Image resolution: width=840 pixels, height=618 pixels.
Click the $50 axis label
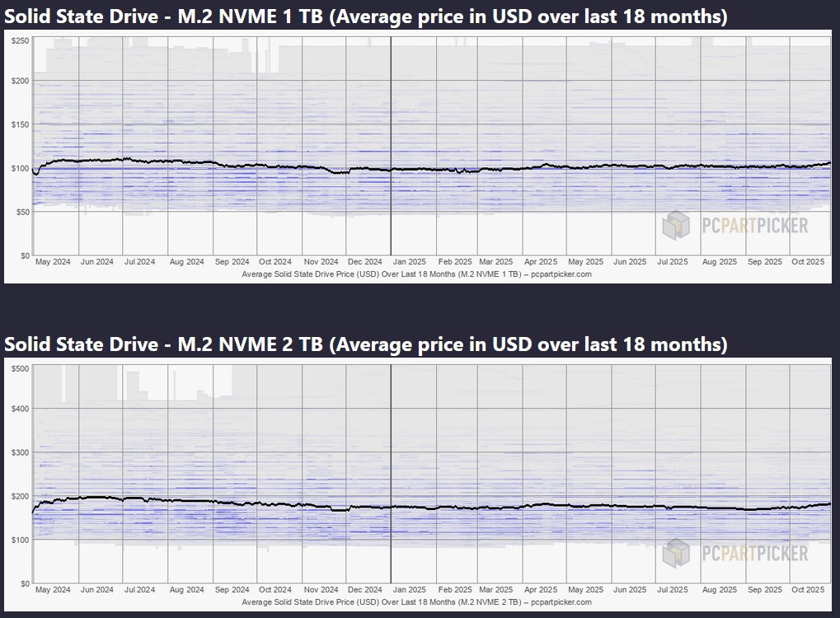[22, 212]
